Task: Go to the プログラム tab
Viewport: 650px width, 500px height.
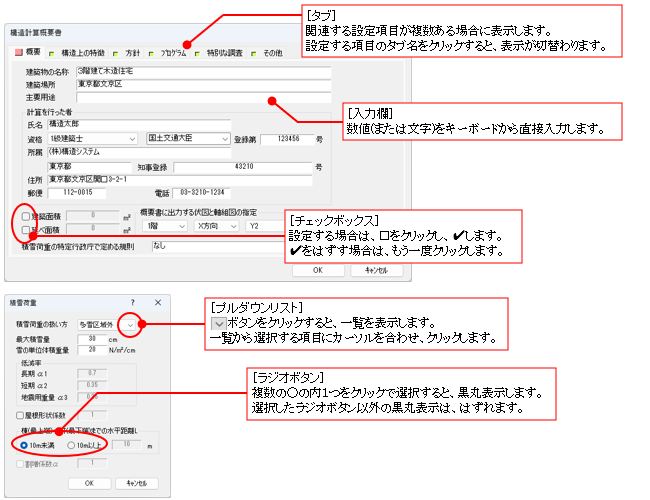Action: (x=168, y=53)
